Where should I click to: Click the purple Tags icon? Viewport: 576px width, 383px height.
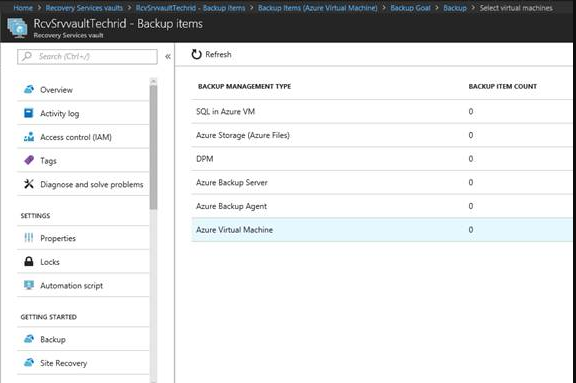click(x=29, y=160)
